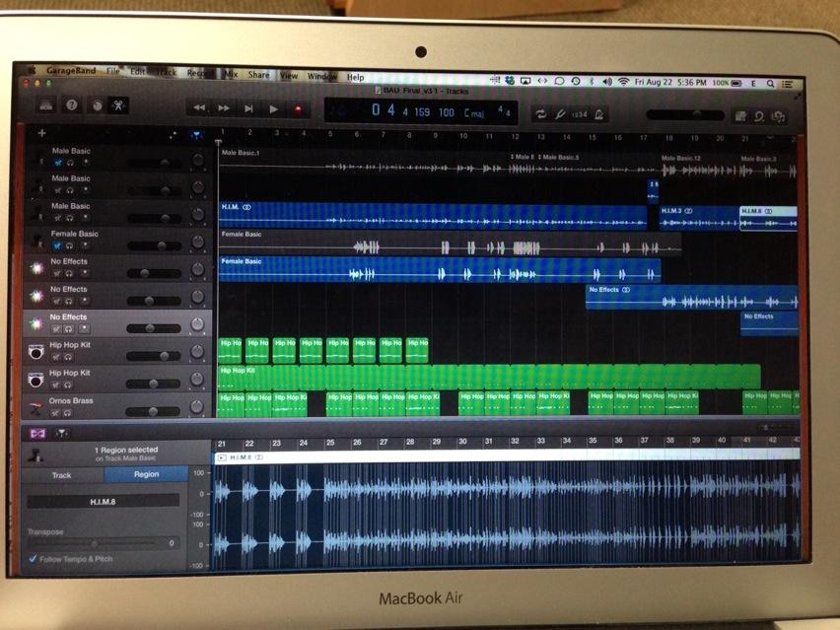The width and height of the screenshot is (840, 630).
Task: Click the Transpose slider in region inspector
Action: [96, 544]
